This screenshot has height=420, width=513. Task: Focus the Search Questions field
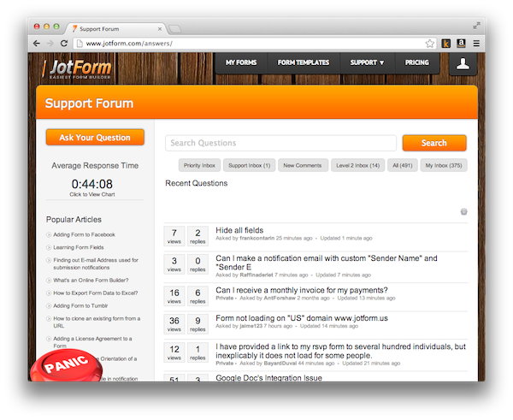(280, 143)
